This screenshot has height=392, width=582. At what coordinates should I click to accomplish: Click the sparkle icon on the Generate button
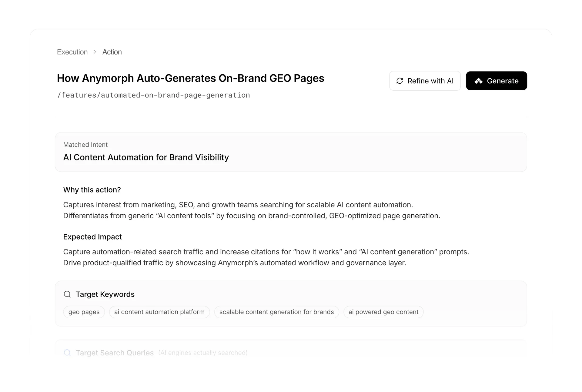[x=478, y=81]
